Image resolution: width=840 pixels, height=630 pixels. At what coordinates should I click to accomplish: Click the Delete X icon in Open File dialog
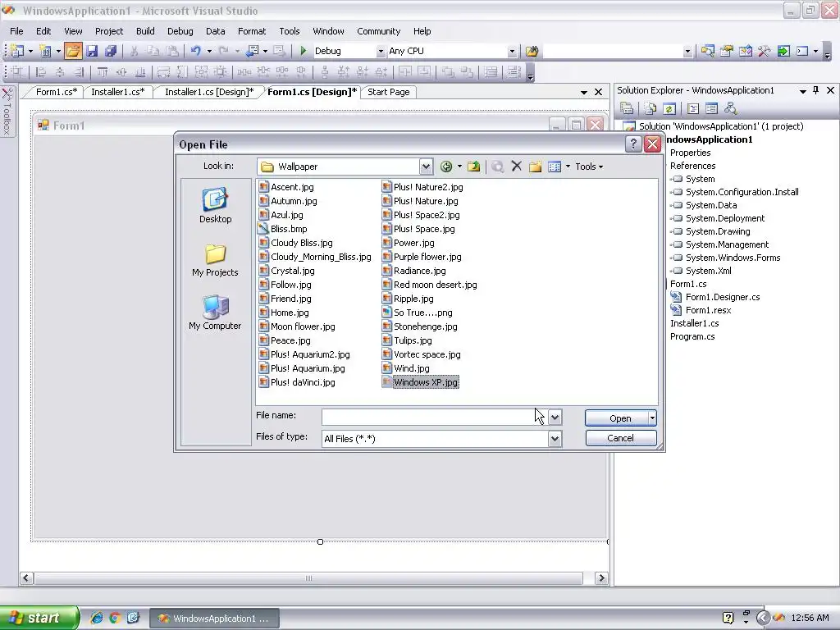517,167
